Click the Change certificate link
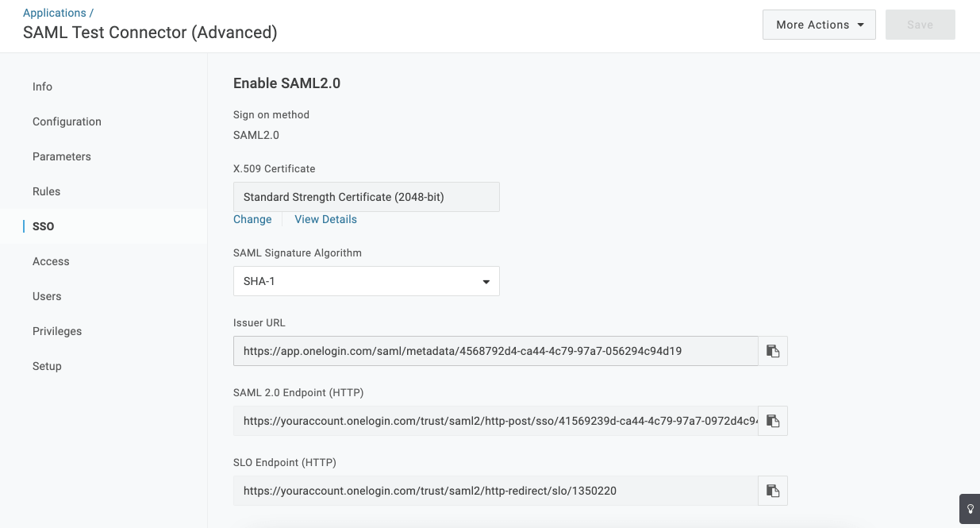Image resolution: width=980 pixels, height=528 pixels. coord(252,219)
